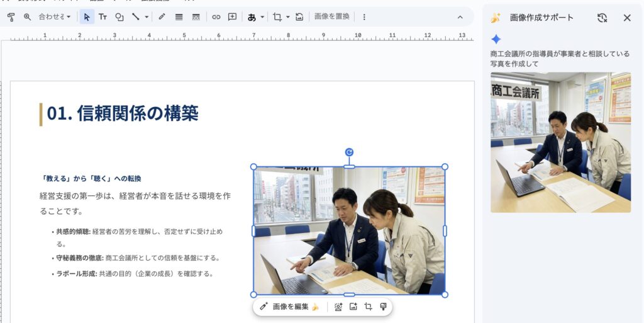The image size is (644, 323).
Task: Expand the crop image mask dropdown arrow
Action: [287, 17]
